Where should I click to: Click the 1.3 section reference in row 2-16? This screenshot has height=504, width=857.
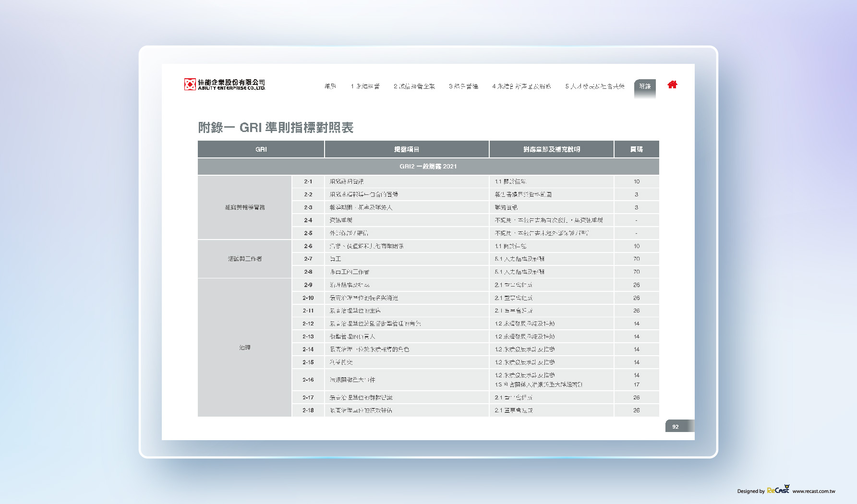[539, 384]
